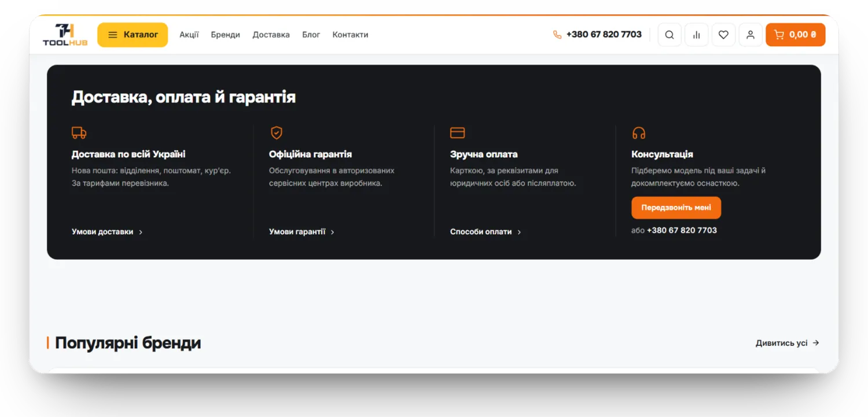
Task: Open the cart button showing 0,00 ₴
Action: pyautogui.click(x=796, y=35)
